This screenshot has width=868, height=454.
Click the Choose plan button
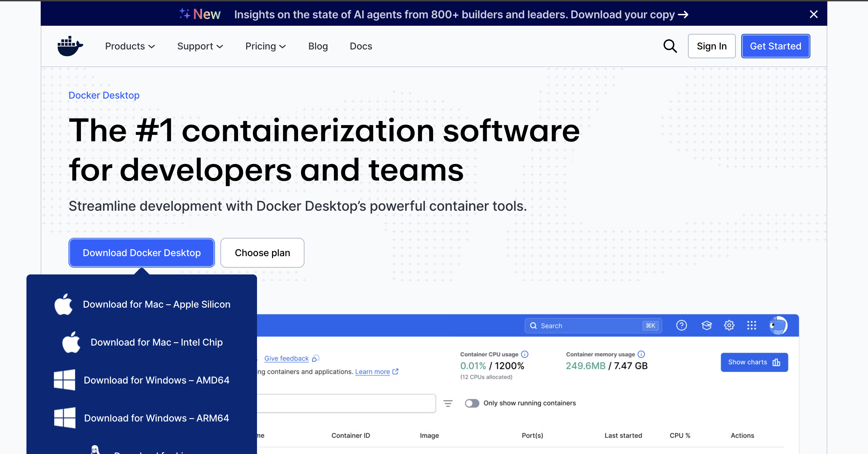click(x=262, y=253)
